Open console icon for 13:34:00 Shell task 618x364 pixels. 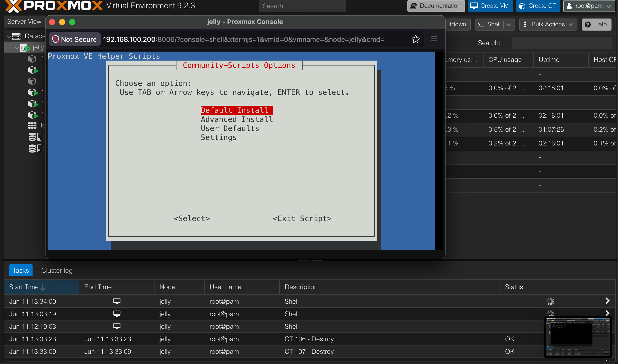click(117, 301)
